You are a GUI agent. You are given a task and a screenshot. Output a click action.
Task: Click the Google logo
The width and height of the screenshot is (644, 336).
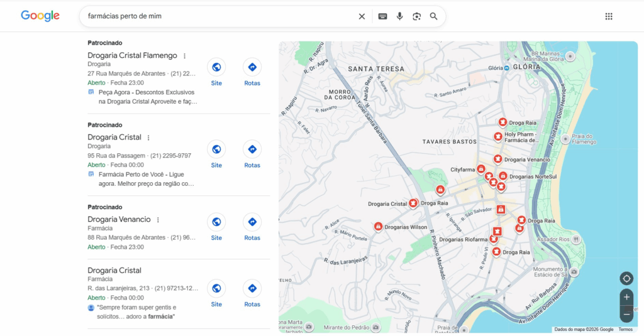[x=40, y=16]
